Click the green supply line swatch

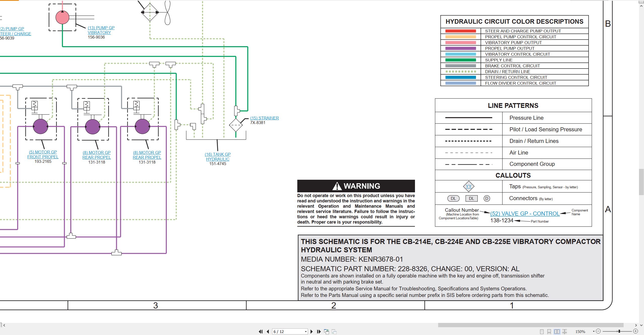[461, 60]
